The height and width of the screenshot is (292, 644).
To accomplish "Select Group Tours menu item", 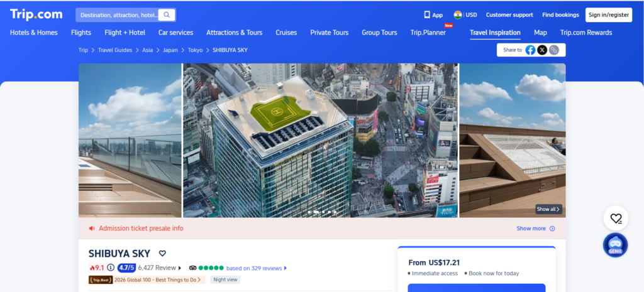I will pyautogui.click(x=379, y=33).
